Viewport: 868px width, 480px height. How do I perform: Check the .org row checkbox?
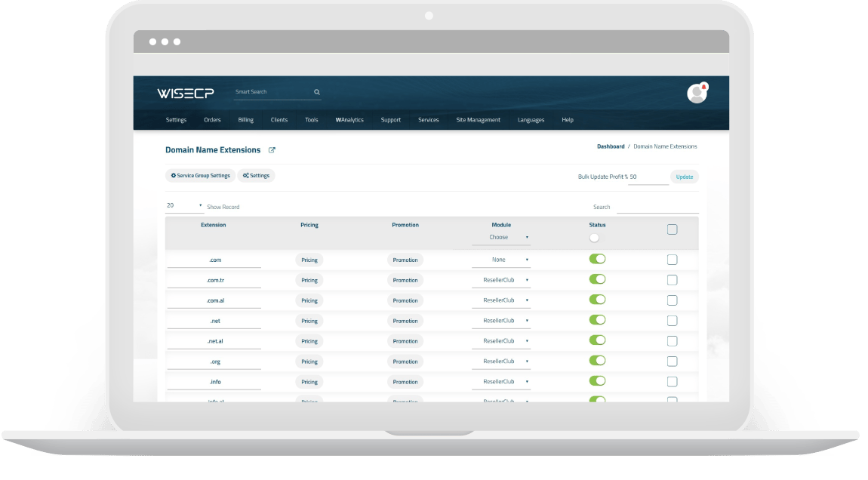[672, 362]
